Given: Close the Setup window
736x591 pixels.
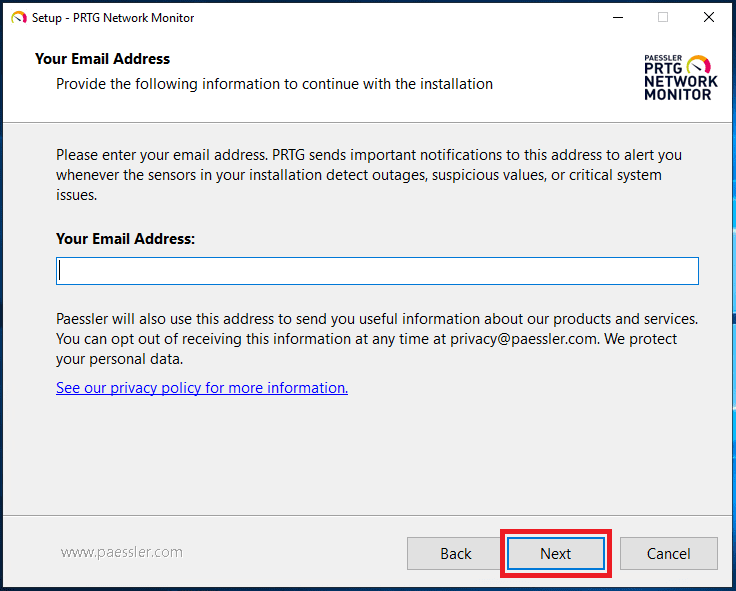Looking at the screenshot, I should [709, 17].
